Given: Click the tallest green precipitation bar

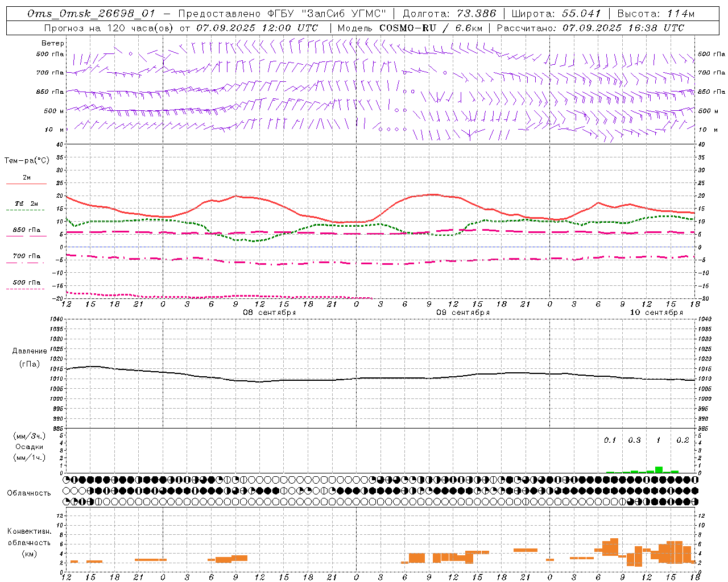Looking at the screenshot, I should tap(659, 469).
